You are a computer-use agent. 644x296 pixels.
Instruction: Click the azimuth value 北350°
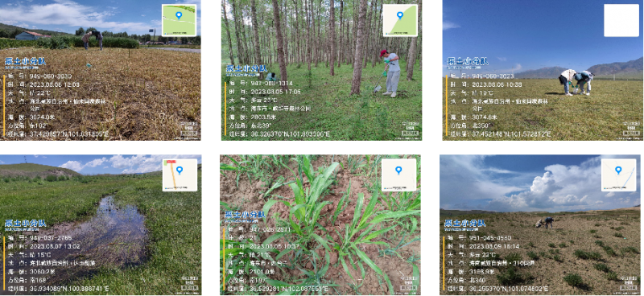tap(481, 125)
